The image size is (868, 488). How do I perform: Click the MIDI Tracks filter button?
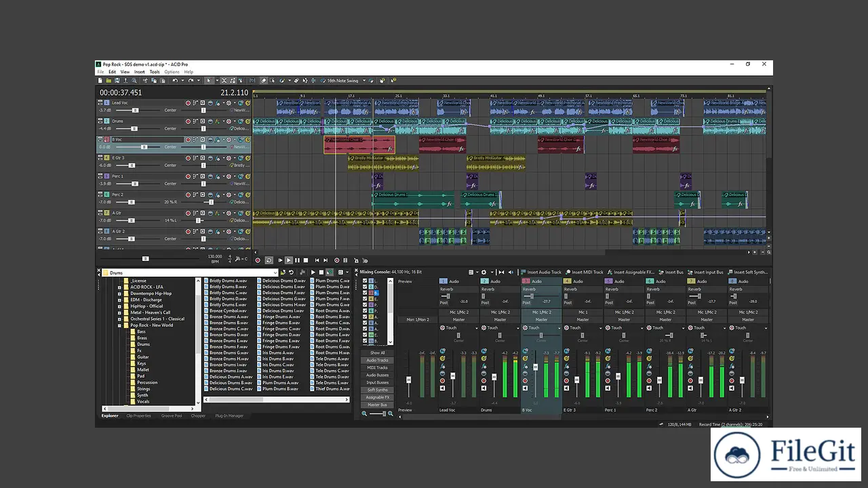coord(377,368)
